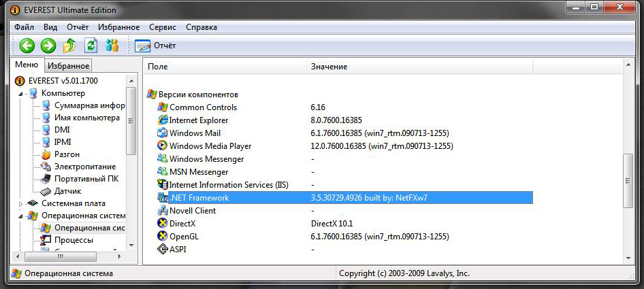Select the highlighted Операционная система child item
Screen dimensions: 644x289
click(90, 228)
